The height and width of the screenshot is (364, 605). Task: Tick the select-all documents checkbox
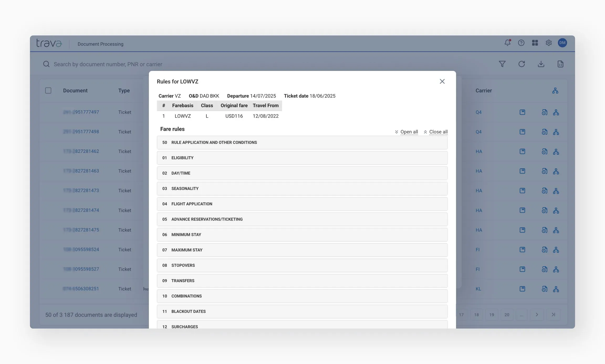(48, 91)
